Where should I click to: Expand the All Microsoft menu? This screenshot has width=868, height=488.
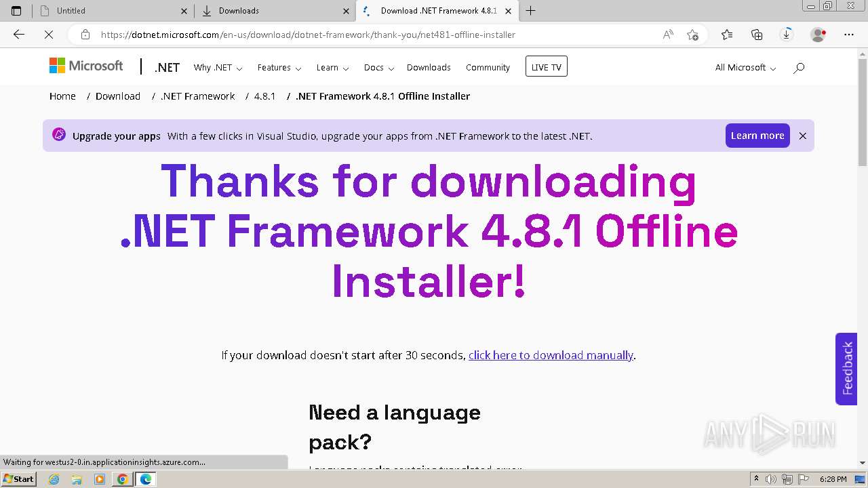click(x=745, y=68)
